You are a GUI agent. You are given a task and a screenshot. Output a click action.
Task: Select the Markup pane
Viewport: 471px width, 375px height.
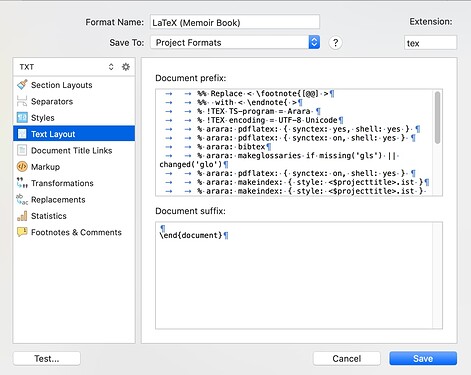coord(74,166)
